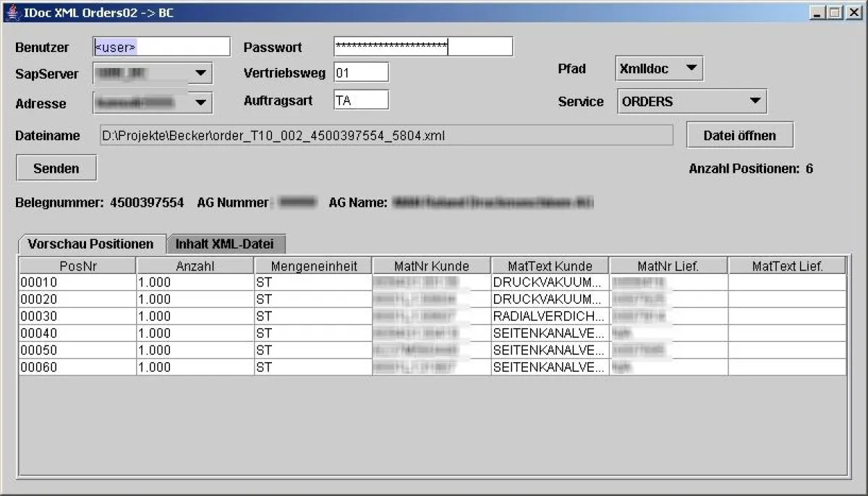Expand the Service dropdown showing ORDERS
Viewport: 868px width, 496px height.
coord(755,101)
